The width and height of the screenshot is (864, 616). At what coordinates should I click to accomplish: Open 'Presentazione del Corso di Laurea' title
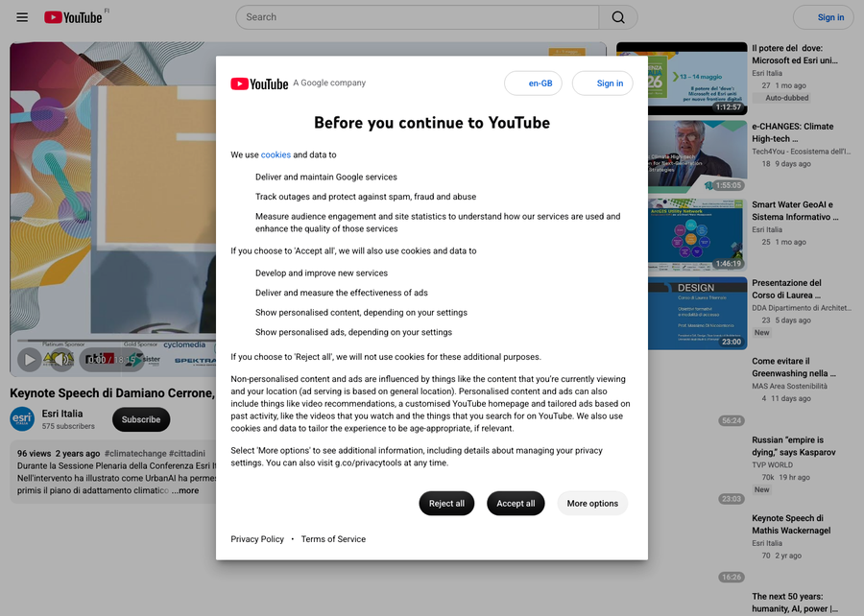(787, 289)
